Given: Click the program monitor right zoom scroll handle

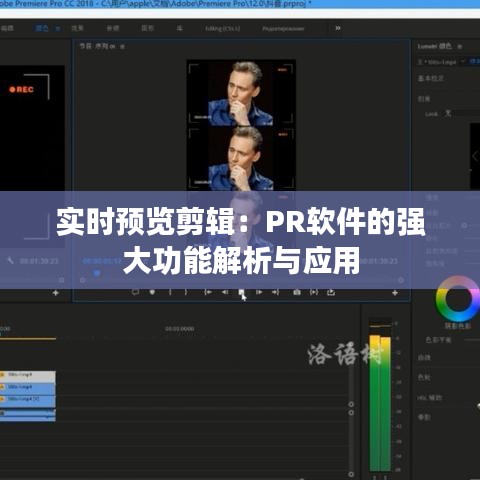Looking at the screenshot, I should [x=401, y=280].
